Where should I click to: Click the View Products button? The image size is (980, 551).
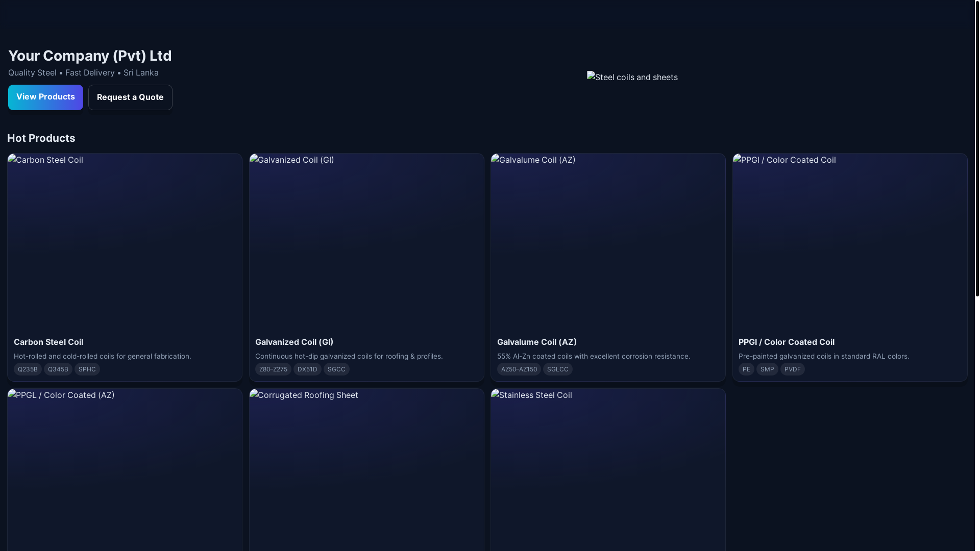click(x=45, y=97)
